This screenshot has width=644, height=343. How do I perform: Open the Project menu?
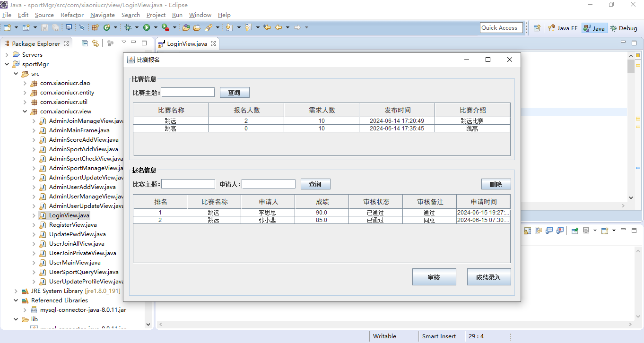[x=156, y=15]
